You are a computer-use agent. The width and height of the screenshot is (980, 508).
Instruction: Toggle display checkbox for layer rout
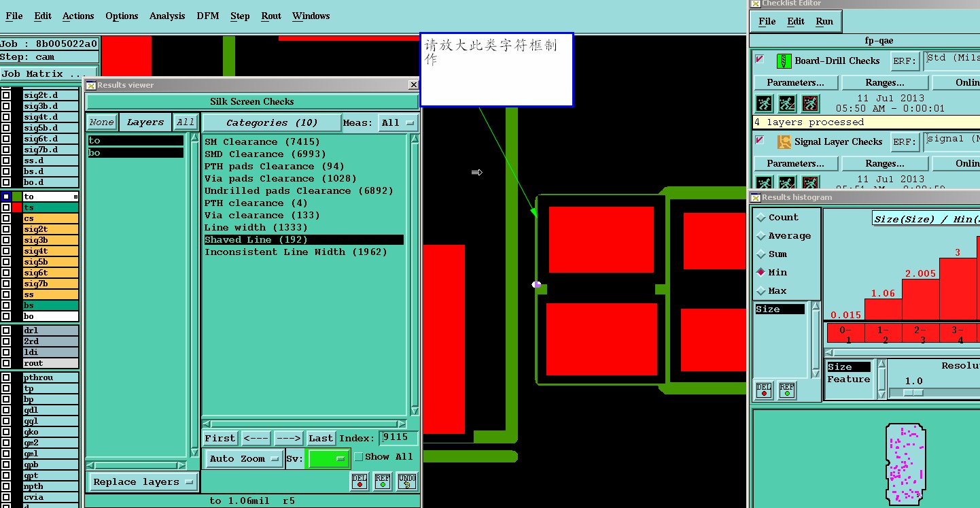(x=6, y=363)
